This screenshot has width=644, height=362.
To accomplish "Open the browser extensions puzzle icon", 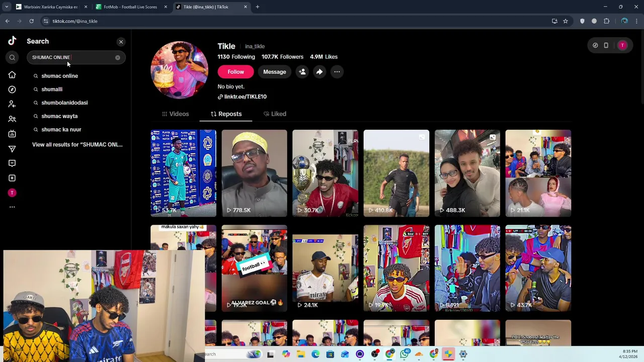I will tap(606, 21).
